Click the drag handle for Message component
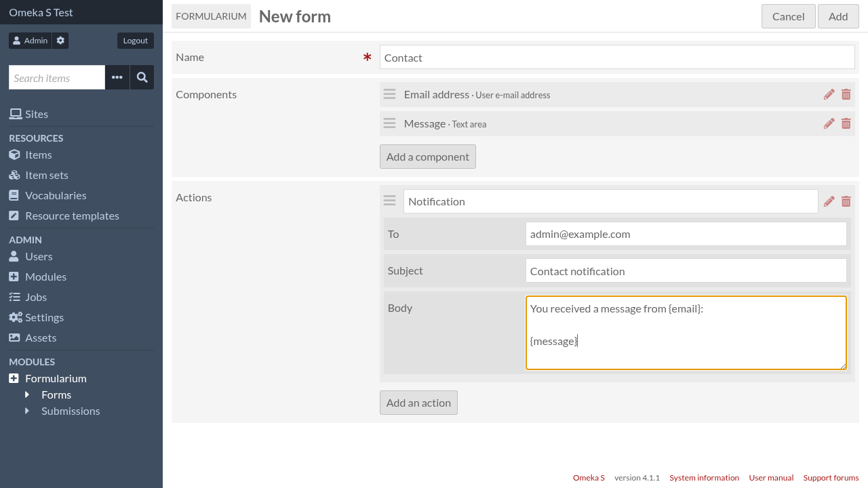This screenshot has width=868, height=488. click(389, 123)
